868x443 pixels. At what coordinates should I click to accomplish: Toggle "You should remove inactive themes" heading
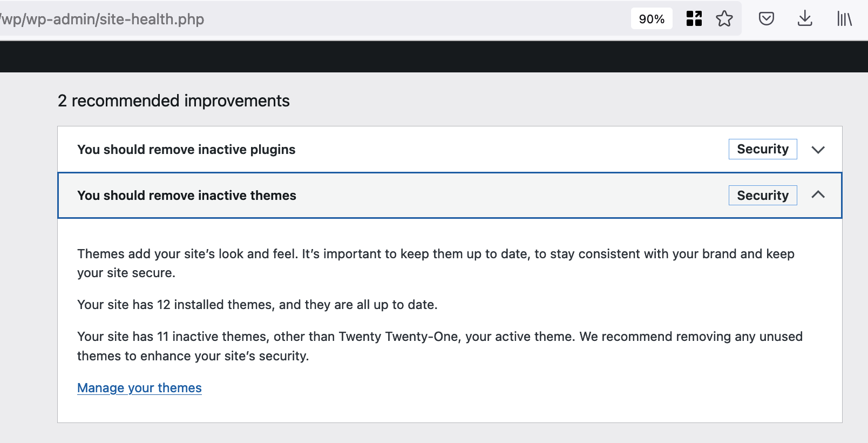(x=187, y=196)
